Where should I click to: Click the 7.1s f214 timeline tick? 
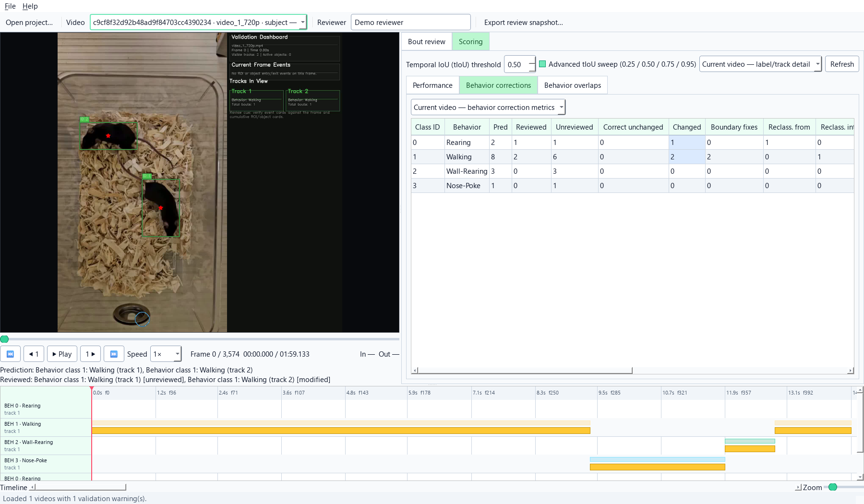pyautogui.click(x=484, y=393)
